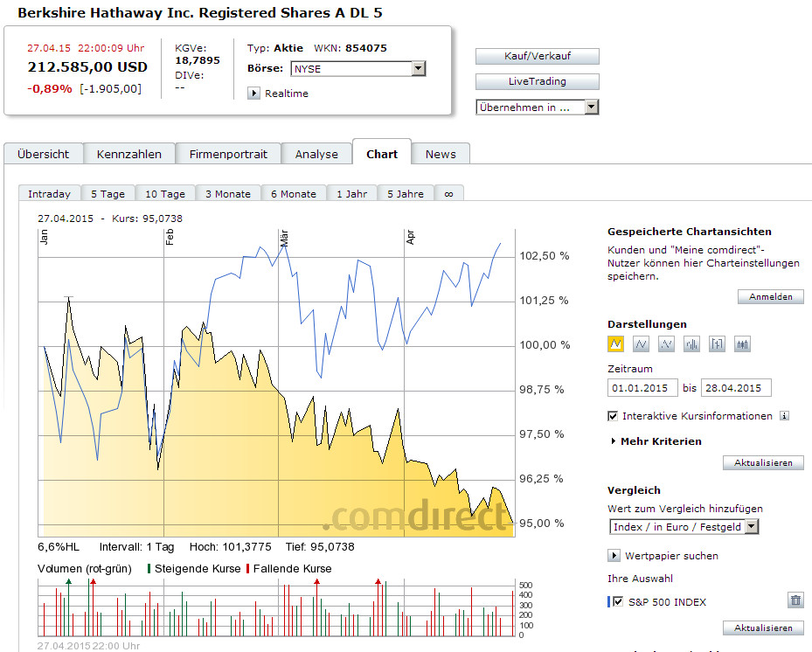Image resolution: width=812 pixels, height=652 pixels.
Task: Select the filled area chart display
Action: tap(615, 343)
